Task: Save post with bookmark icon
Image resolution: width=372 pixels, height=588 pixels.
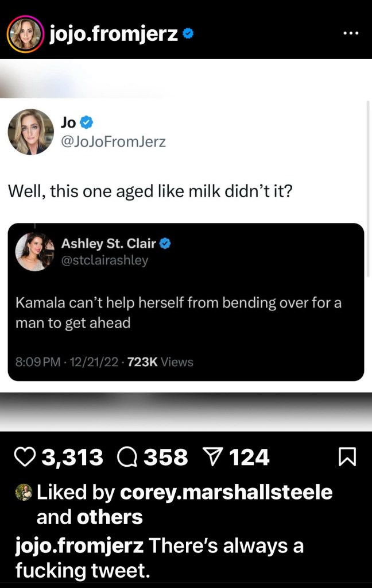Action: point(348,458)
